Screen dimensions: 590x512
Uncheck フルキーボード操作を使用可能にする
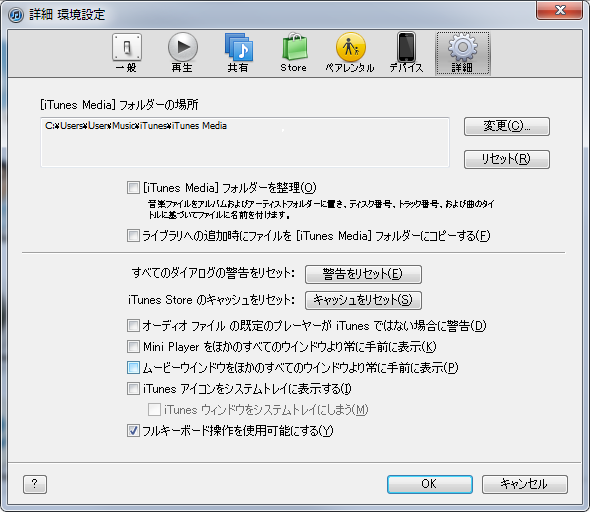tap(133, 430)
